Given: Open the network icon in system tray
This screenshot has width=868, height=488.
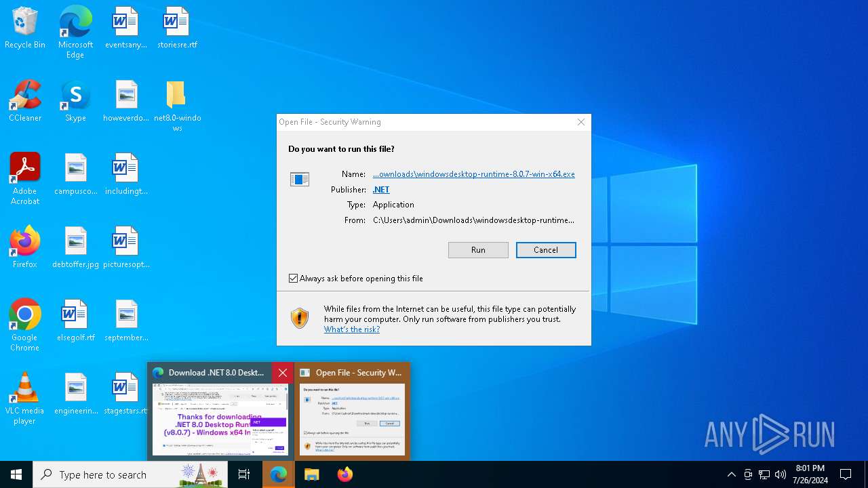Looking at the screenshot, I should tap(764, 474).
